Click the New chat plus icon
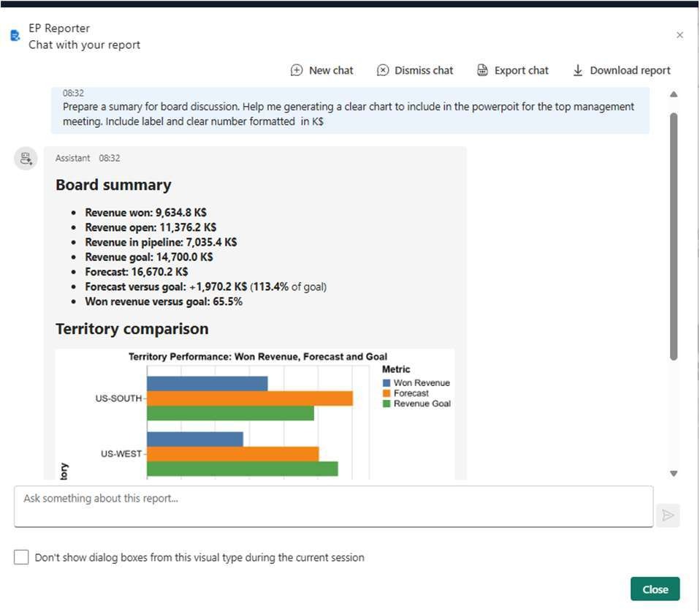The width and height of the screenshot is (700, 612). click(297, 70)
